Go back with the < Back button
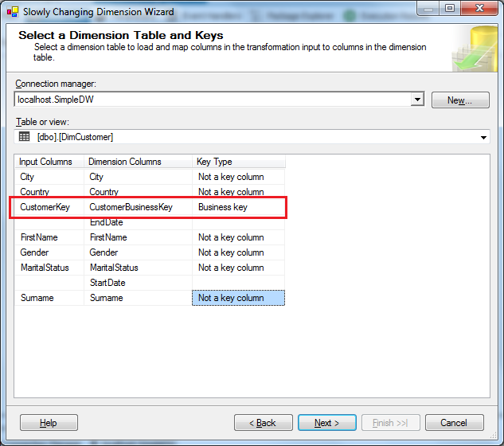The image size is (504, 446). click(263, 423)
